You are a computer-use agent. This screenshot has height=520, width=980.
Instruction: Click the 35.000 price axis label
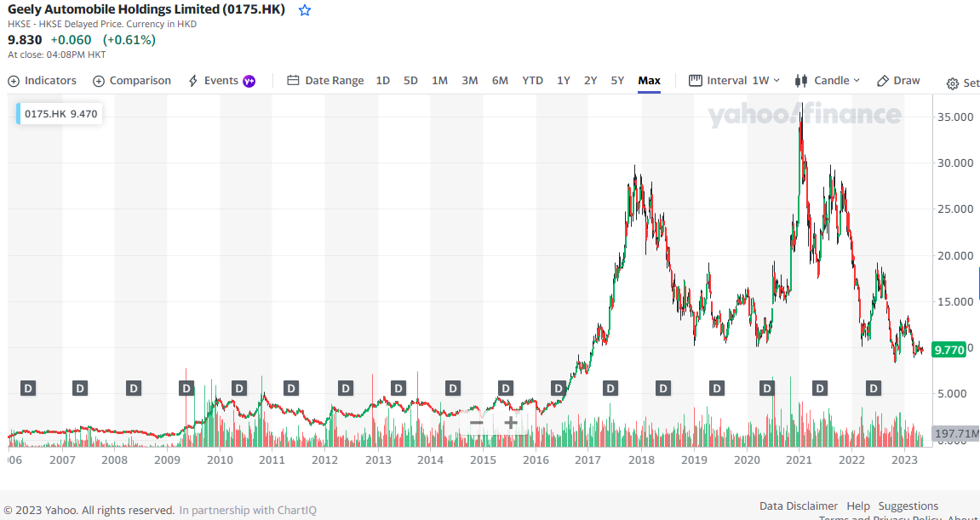(954, 117)
